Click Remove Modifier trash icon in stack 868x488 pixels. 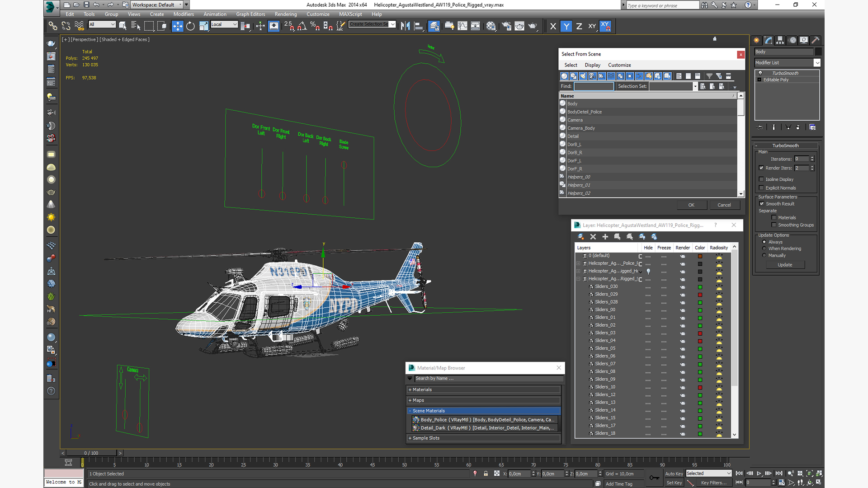[798, 127]
